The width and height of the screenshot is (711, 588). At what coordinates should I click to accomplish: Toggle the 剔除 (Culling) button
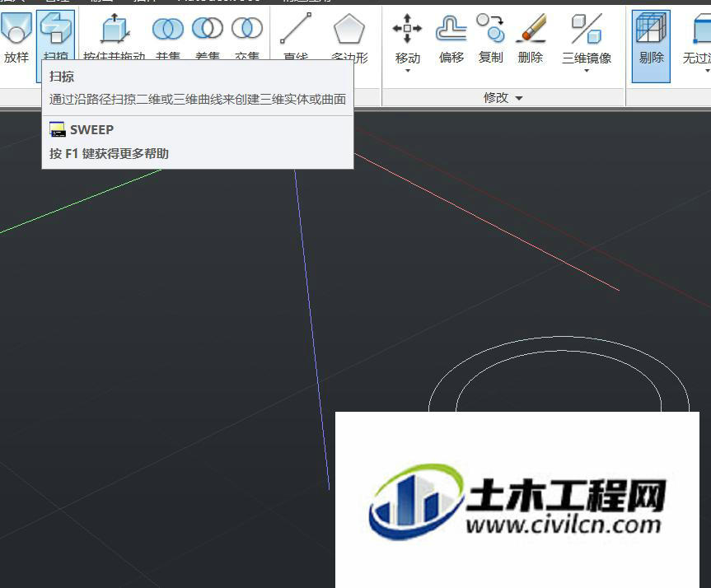click(x=651, y=46)
